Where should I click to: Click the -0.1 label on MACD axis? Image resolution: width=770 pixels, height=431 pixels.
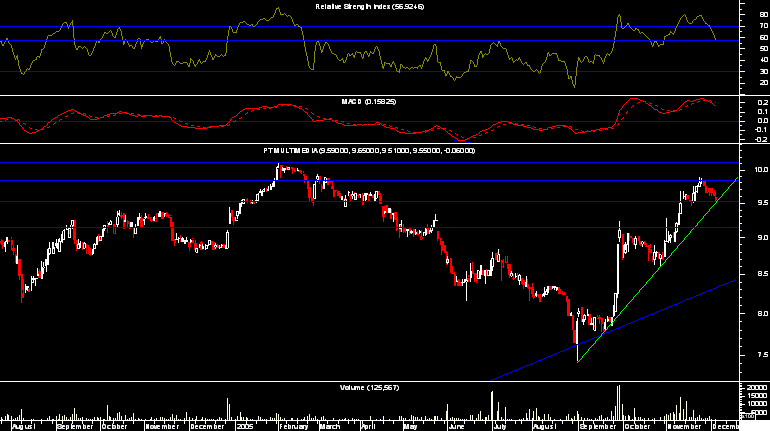coord(762,130)
